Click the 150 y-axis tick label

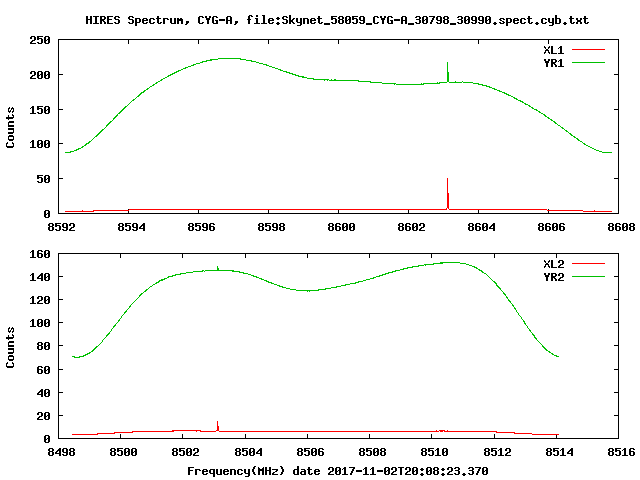40,110
